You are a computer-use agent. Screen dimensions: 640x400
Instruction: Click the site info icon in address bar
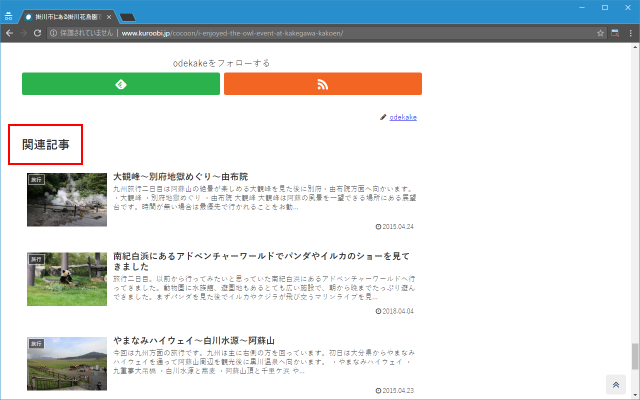53,33
